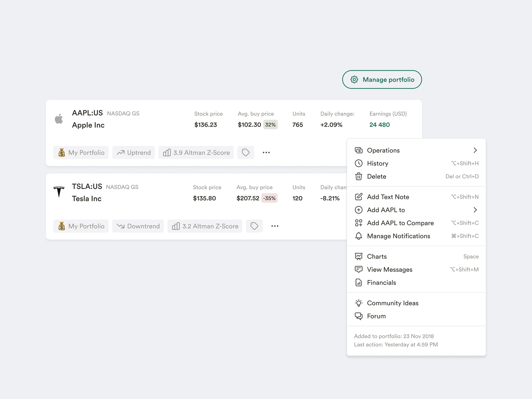Click the ellipsis menu on Tesla Inc row
532x399 pixels.
pos(274,226)
